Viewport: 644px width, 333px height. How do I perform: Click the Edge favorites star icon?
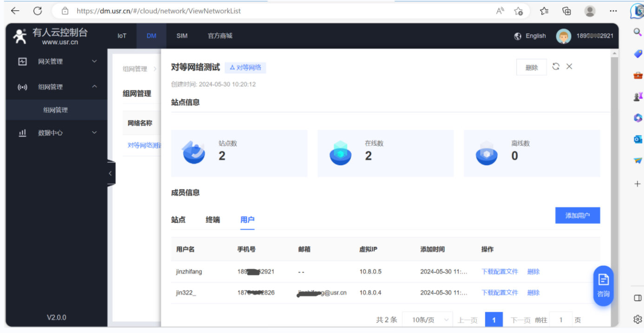(519, 11)
